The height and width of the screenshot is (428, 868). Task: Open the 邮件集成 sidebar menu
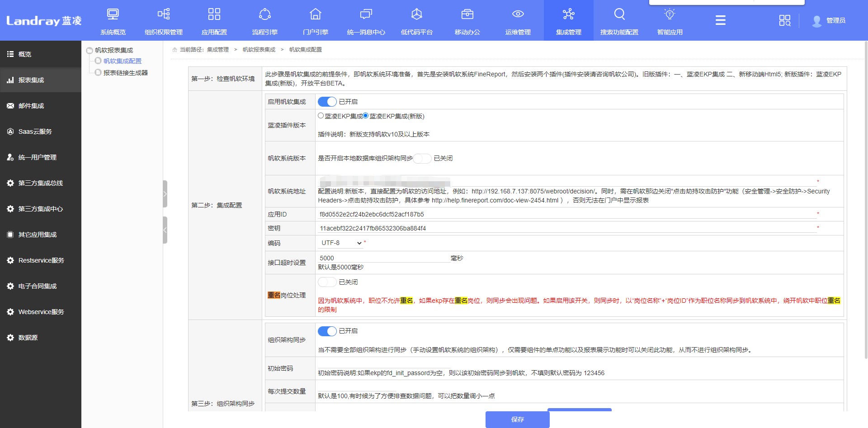tap(41, 106)
